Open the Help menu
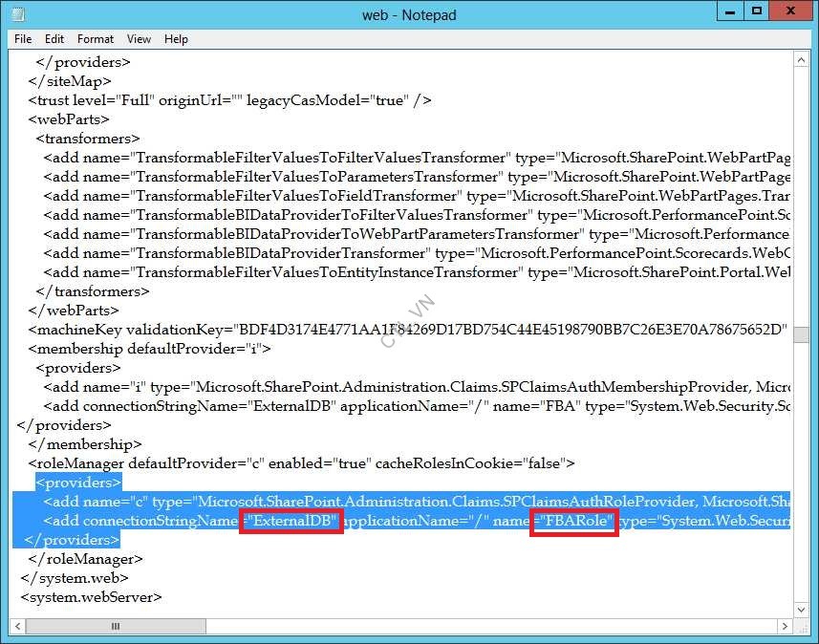 click(176, 39)
